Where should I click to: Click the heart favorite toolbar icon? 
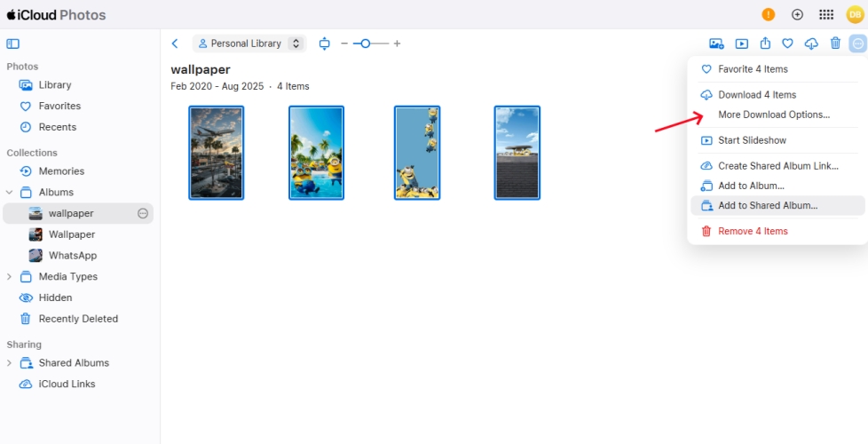point(787,44)
